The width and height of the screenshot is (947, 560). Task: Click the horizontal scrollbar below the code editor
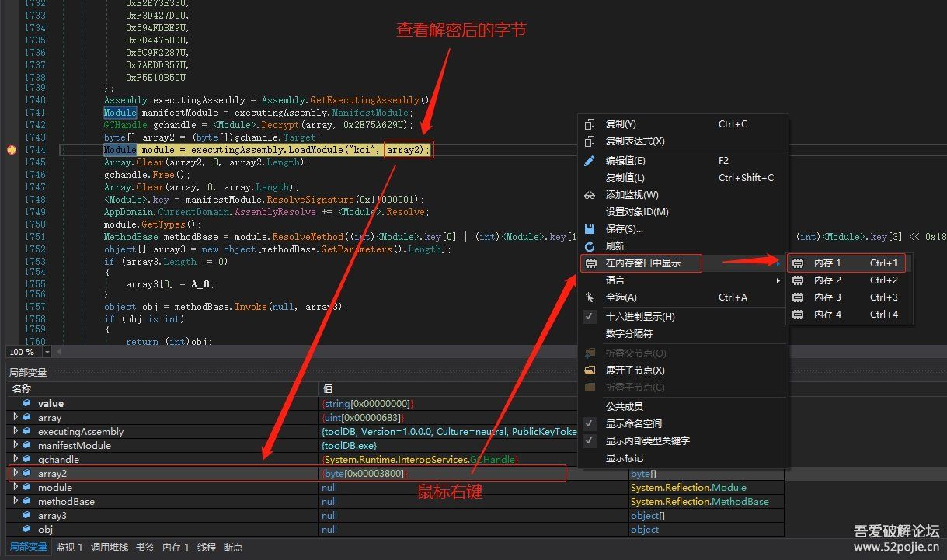pos(311,352)
